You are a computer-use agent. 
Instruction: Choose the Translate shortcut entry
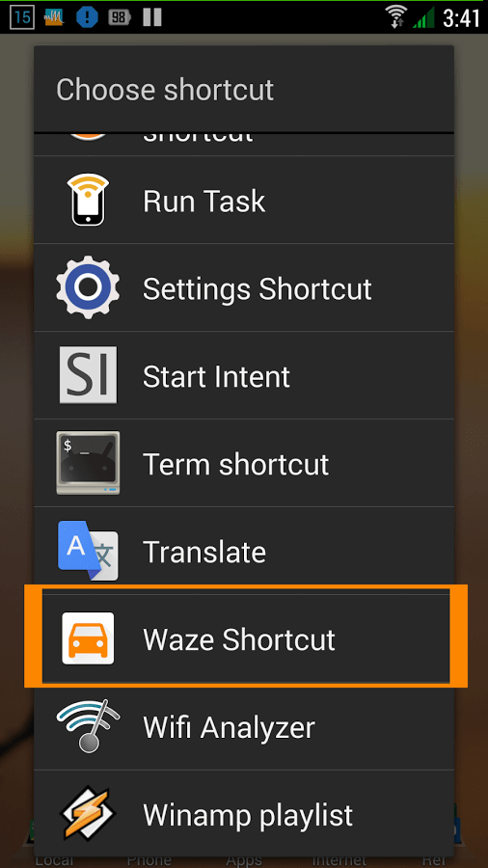(x=244, y=551)
